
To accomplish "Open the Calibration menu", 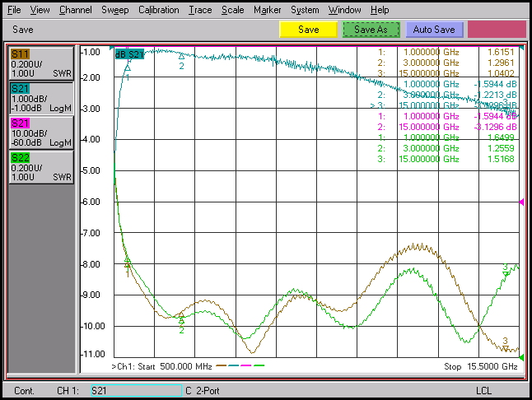I will tap(158, 10).
